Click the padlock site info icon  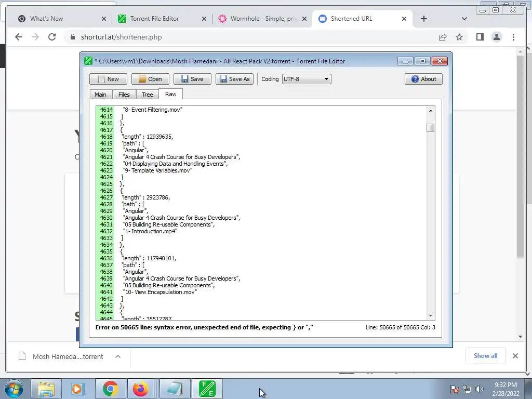(x=73, y=37)
